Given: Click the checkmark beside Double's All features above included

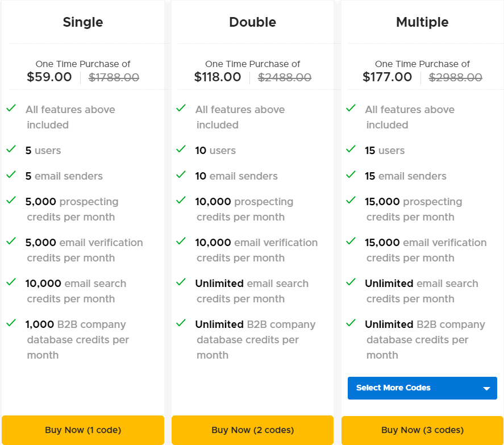Looking at the screenshot, I should [x=181, y=108].
